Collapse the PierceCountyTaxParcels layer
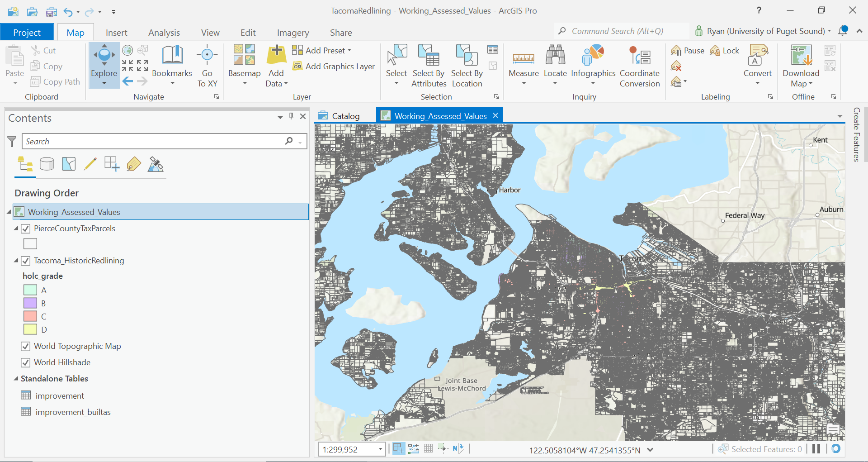 [x=16, y=229]
